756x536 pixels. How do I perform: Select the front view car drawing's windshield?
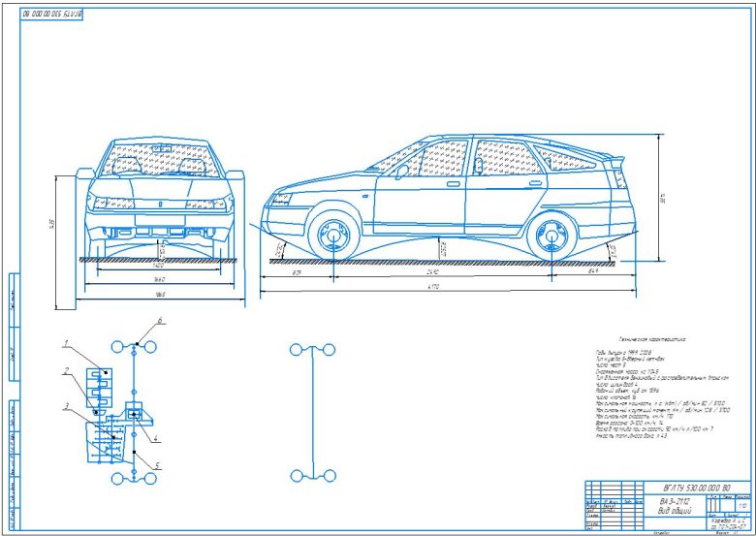(161, 158)
